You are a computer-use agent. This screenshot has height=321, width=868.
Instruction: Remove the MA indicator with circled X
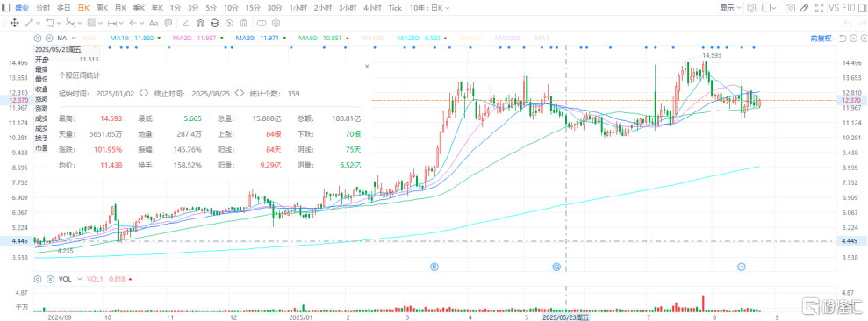click(x=49, y=39)
